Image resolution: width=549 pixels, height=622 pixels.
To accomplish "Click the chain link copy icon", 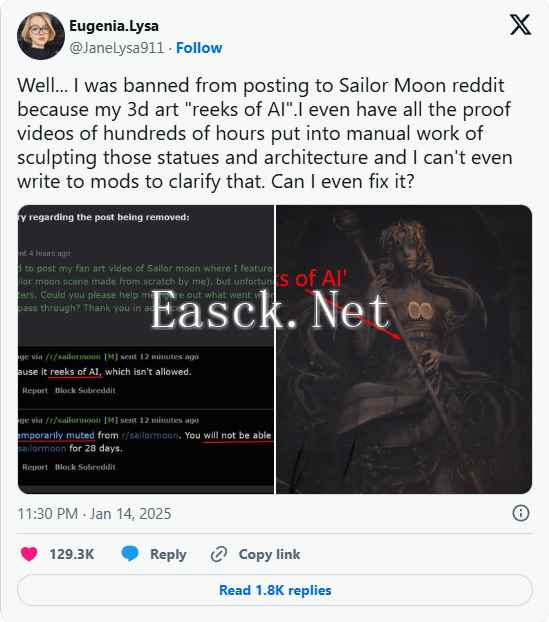I will click(219, 554).
